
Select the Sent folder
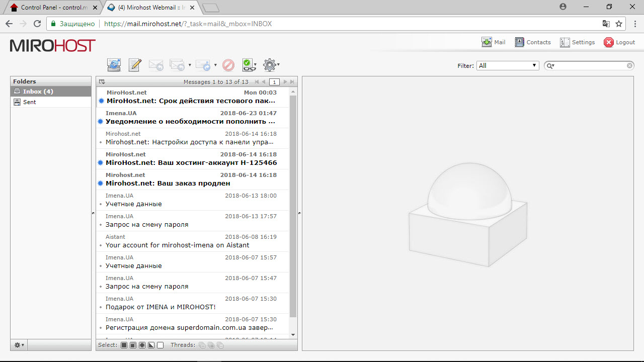click(51, 102)
